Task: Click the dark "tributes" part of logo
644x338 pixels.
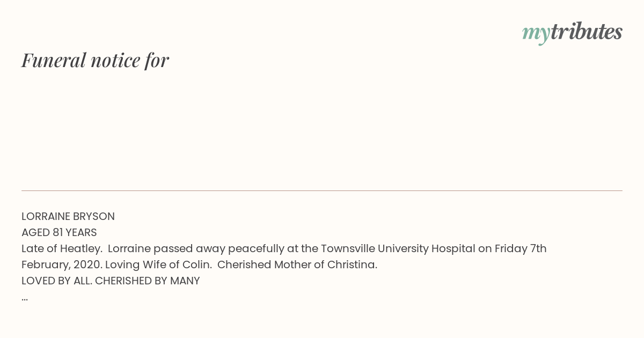Action: coord(587,32)
